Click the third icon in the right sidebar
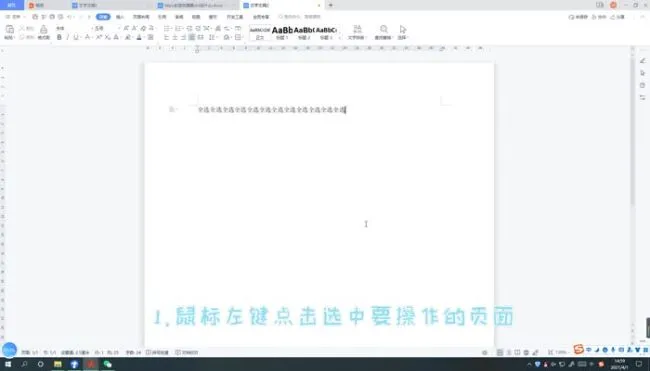The height and width of the screenshot is (371, 650). (643, 85)
